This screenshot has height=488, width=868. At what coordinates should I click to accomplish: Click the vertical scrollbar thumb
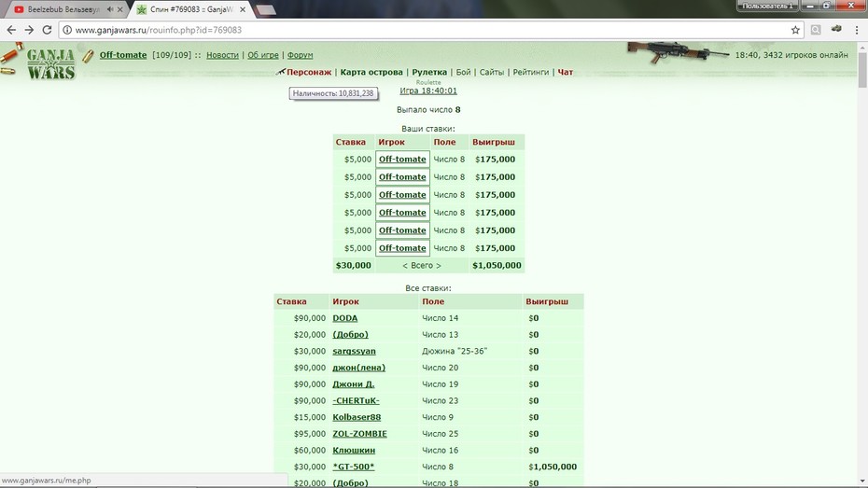click(x=862, y=69)
